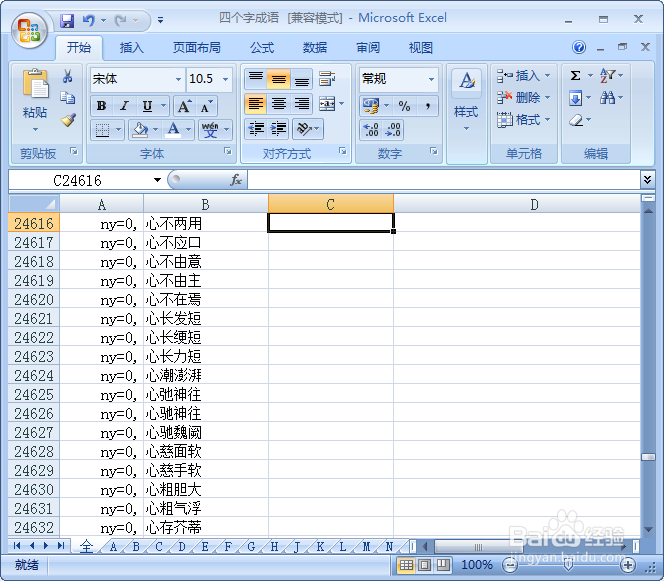Copy the selection with the copy icon
This screenshot has width=664, height=581.
tap(68, 98)
